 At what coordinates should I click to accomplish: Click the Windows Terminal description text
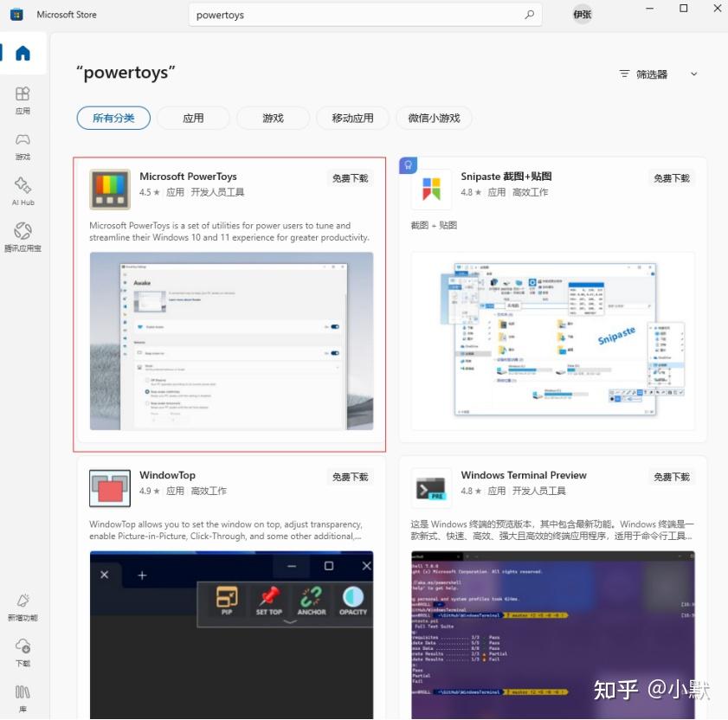552,530
